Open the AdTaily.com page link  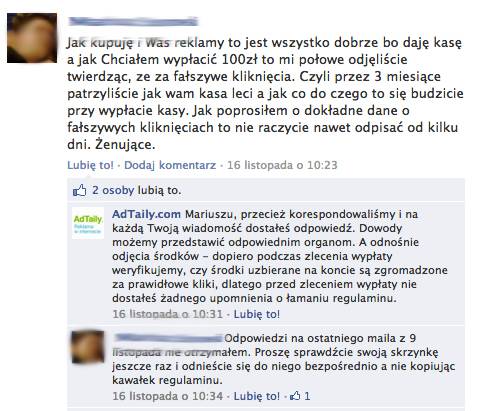tap(146, 214)
